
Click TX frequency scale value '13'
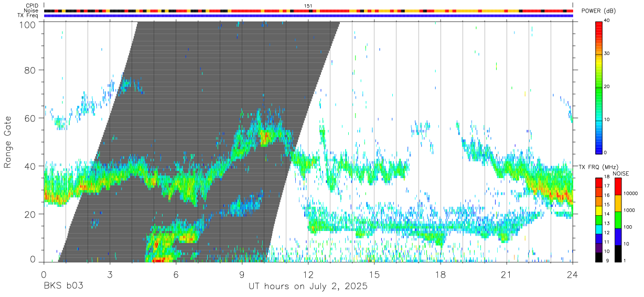[x=607, y=224]
